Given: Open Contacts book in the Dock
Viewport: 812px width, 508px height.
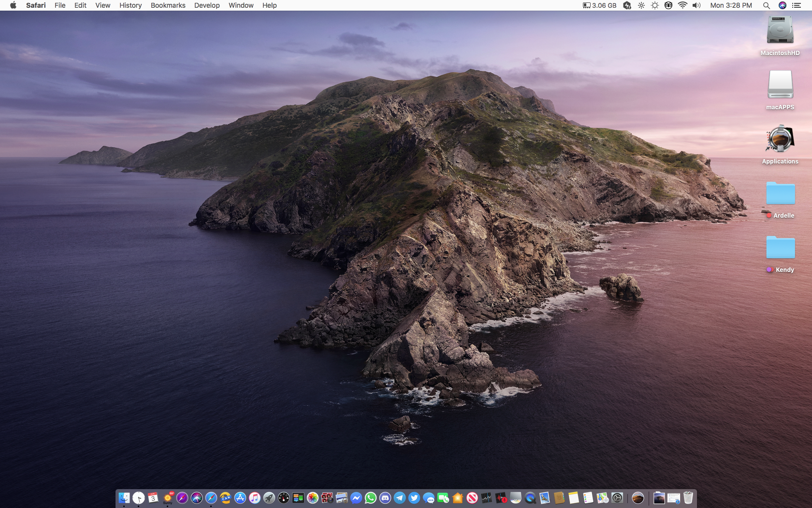Looking at the screenshot, I should click(x=559, y=498).
